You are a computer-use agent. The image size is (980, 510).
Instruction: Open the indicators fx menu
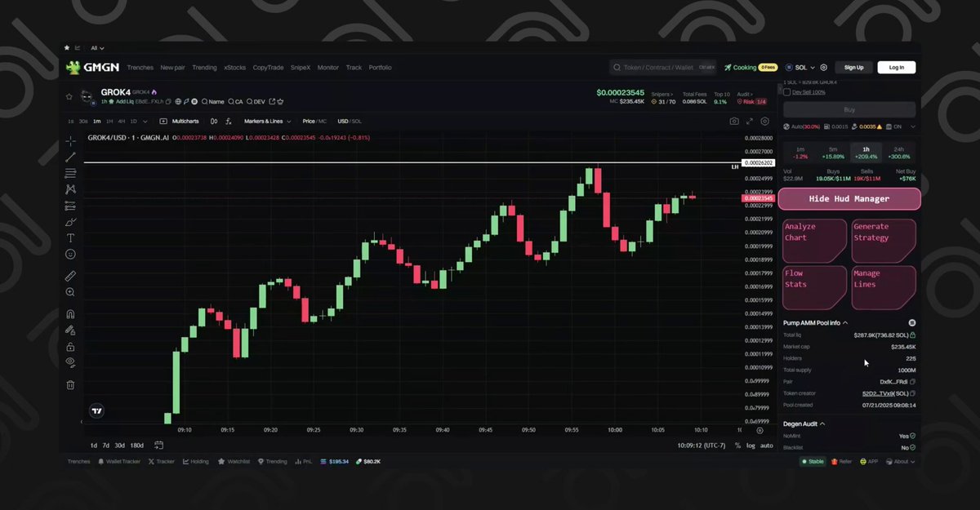[x=228, y=121]
